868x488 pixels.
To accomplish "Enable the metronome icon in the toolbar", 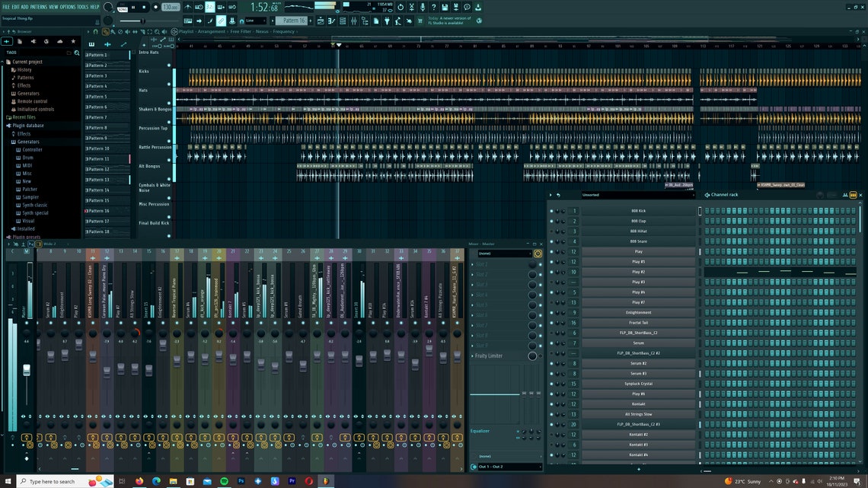I will pos(188,7).
